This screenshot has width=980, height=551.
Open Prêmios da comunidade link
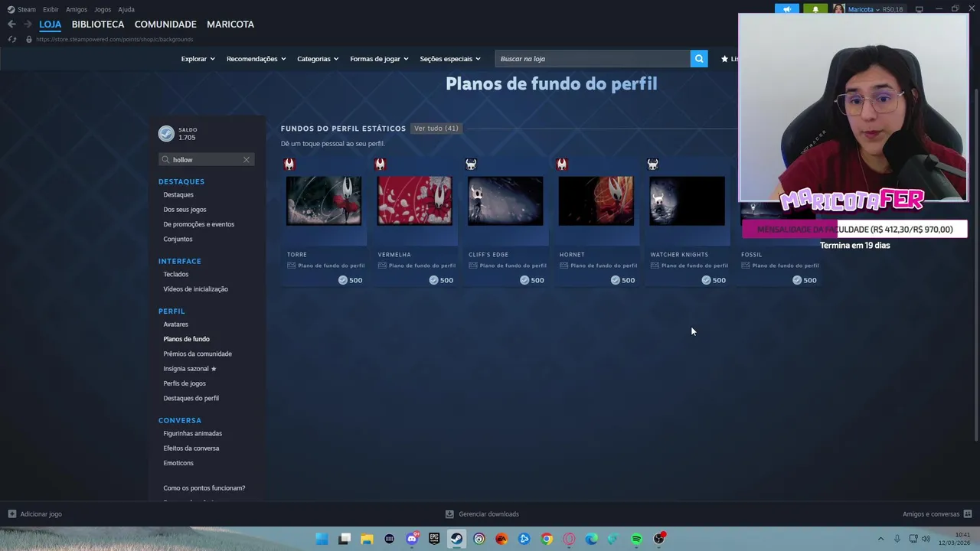point(198,354)
